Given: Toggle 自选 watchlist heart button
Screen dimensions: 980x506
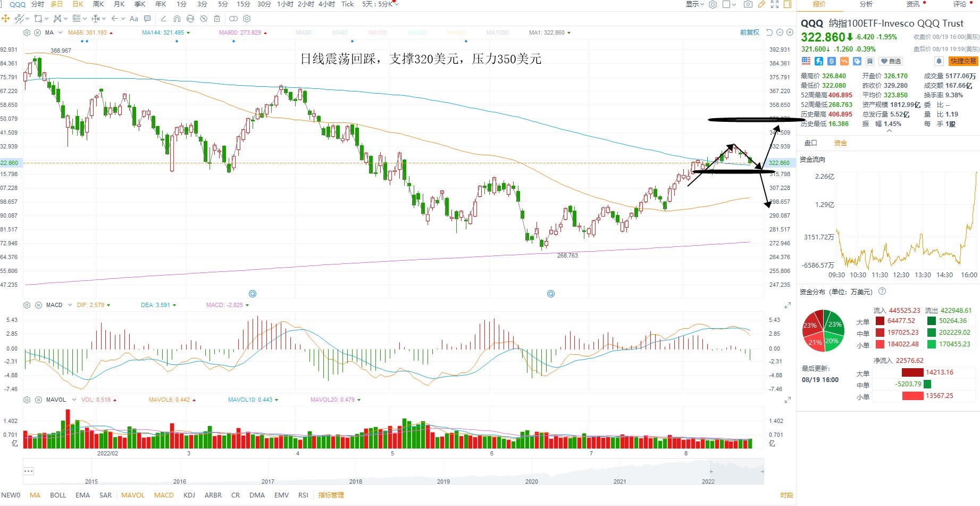Looking at the screenshot, I should pyautogui.click(x=891, y=61).
